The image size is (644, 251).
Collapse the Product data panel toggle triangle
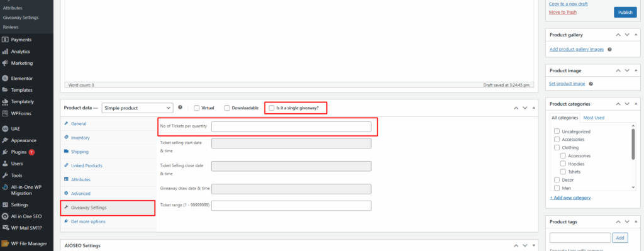pyautogui.click(x=533, y=108)
